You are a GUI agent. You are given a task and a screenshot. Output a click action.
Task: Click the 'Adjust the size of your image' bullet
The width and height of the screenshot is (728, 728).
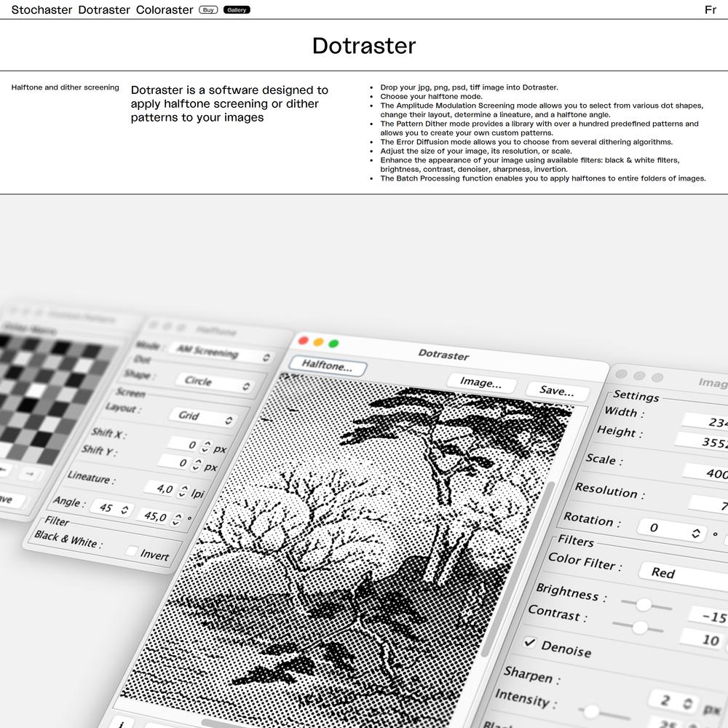(476, 151)
